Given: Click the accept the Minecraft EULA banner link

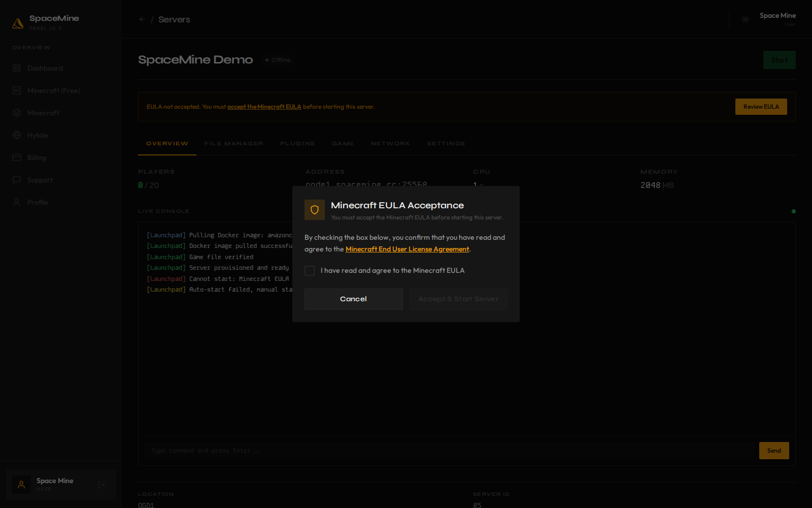Looking at the screenshot, I should tap(264, 107).
